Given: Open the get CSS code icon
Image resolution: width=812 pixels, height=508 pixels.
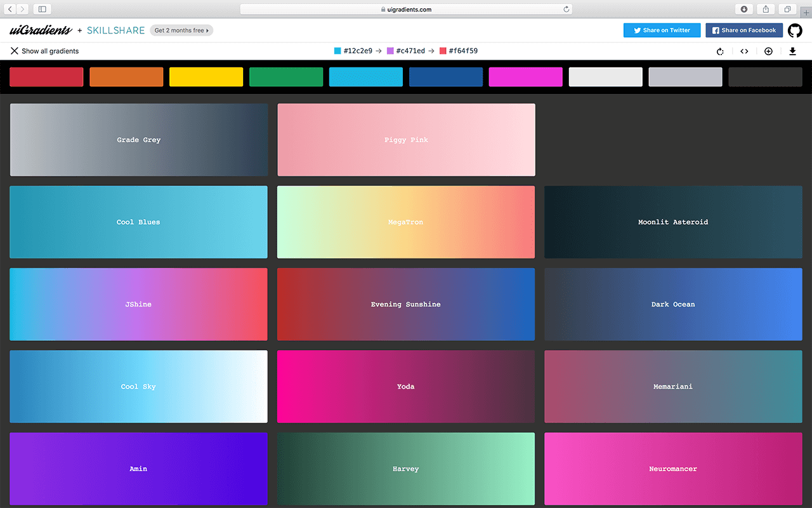Looking at the screenshot, I should (744, 51).
